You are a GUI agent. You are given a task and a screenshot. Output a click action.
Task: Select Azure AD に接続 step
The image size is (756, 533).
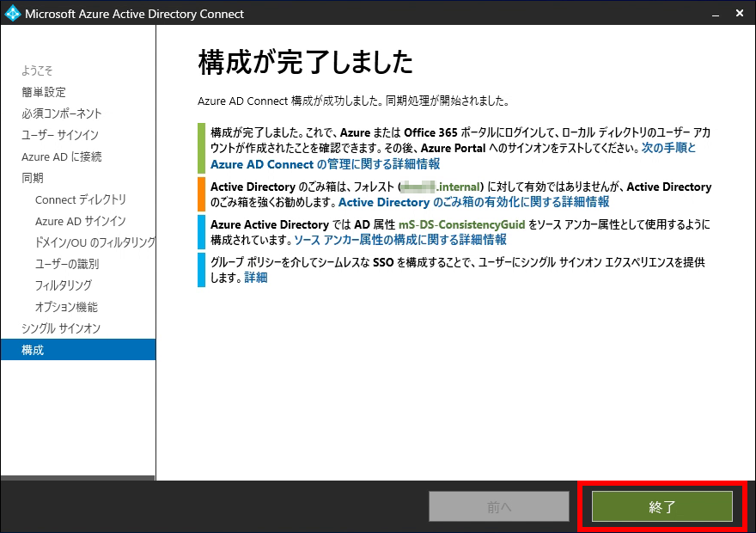coord(61,156)
